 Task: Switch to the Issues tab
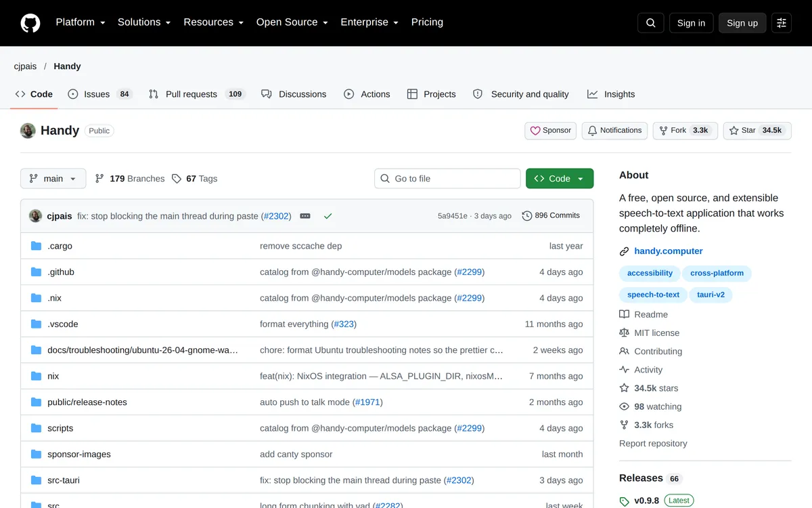click(x=100, y=94)
